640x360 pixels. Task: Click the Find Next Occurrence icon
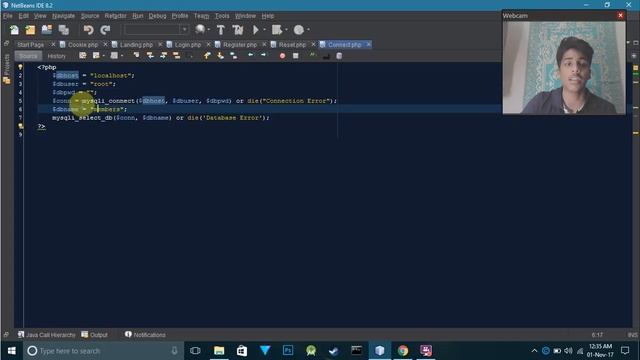point(164,56)
